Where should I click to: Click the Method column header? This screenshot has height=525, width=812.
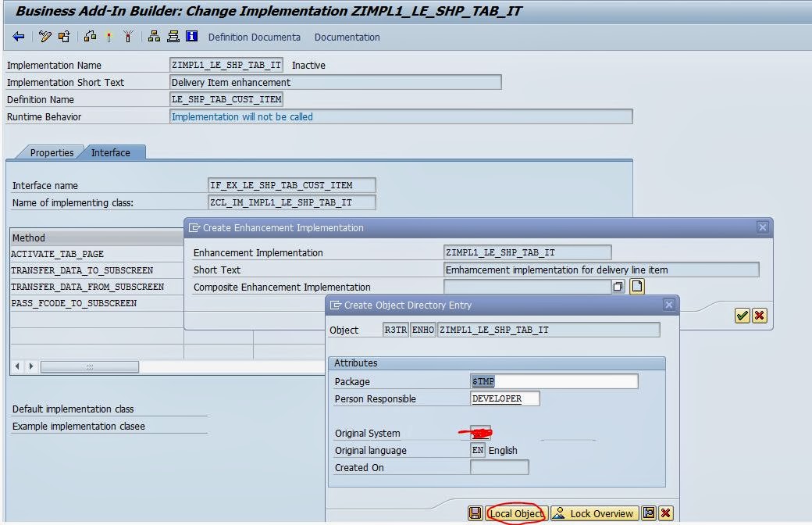[x=96, y=237]
